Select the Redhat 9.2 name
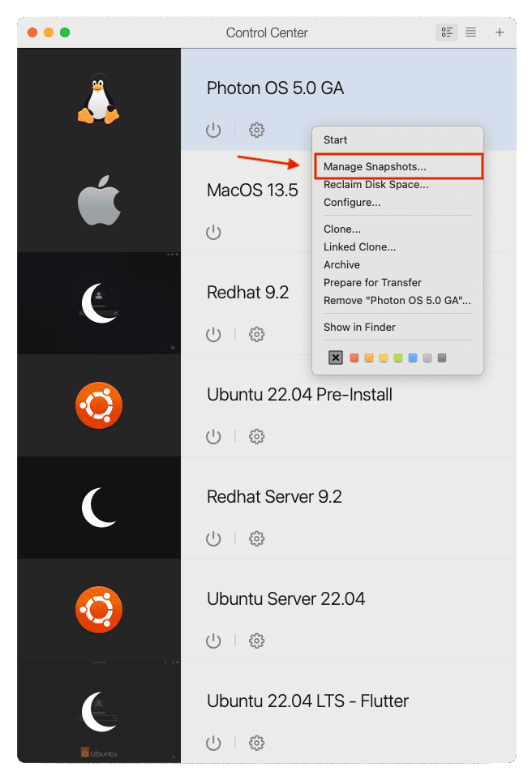The image size is (532, 780). click(248, 293)
